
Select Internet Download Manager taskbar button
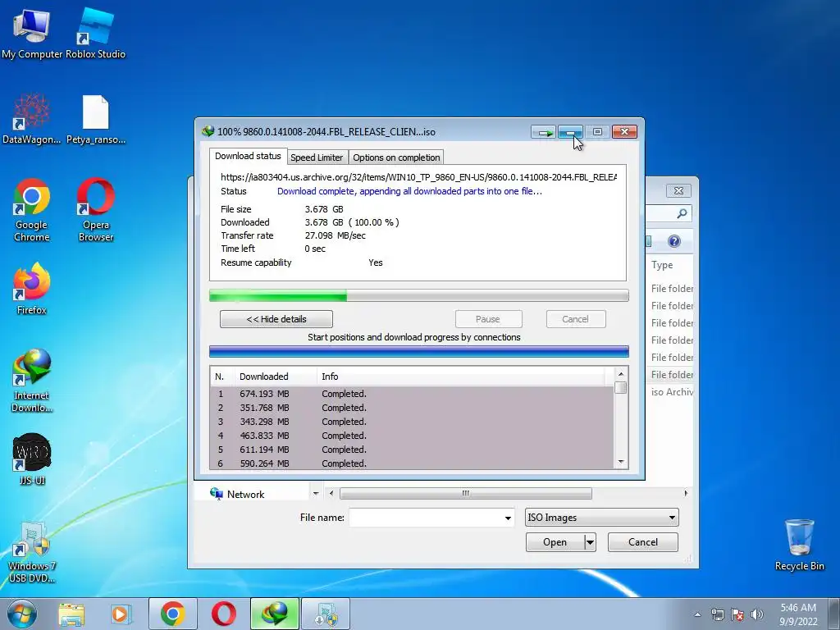coord(274,614)
